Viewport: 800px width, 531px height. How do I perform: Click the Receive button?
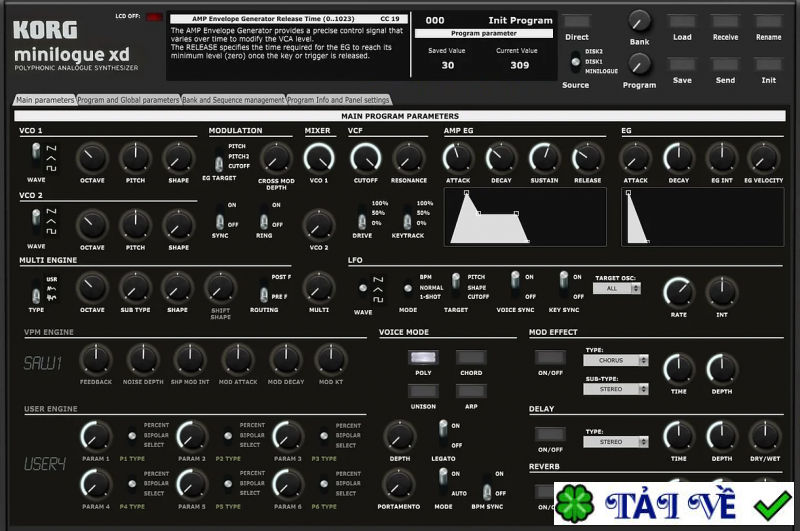point(725,21)
